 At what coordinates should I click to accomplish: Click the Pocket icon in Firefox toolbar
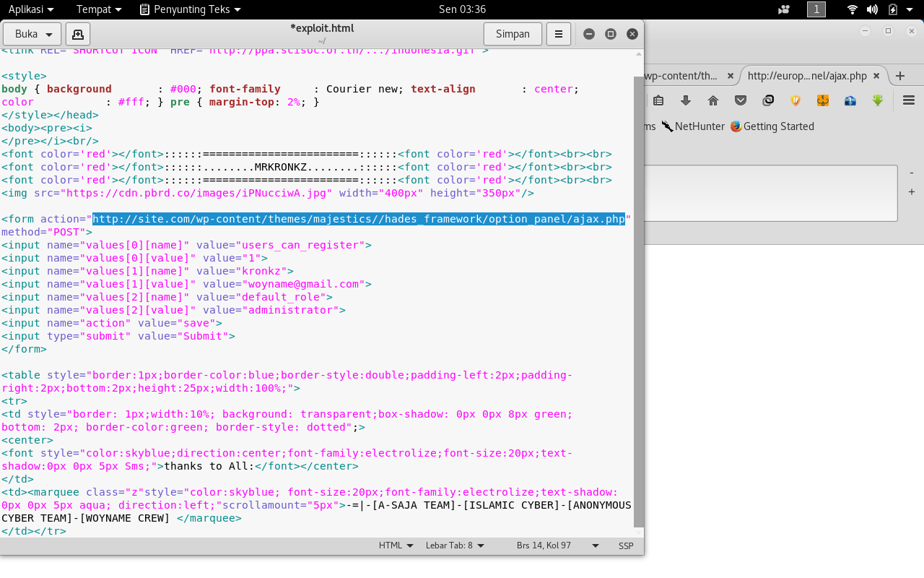pos(741,100)
